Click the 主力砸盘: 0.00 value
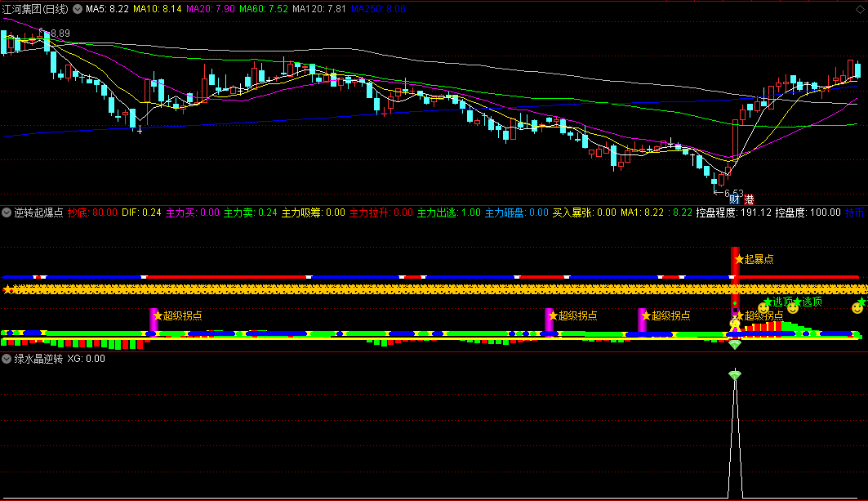The image size is (868, 501). click(x=517, y=212)
